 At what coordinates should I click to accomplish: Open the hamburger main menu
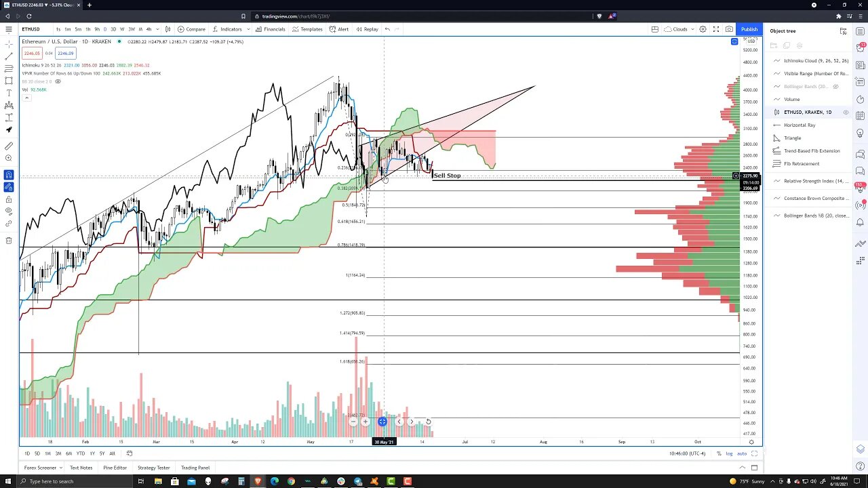tap(9, 29)
